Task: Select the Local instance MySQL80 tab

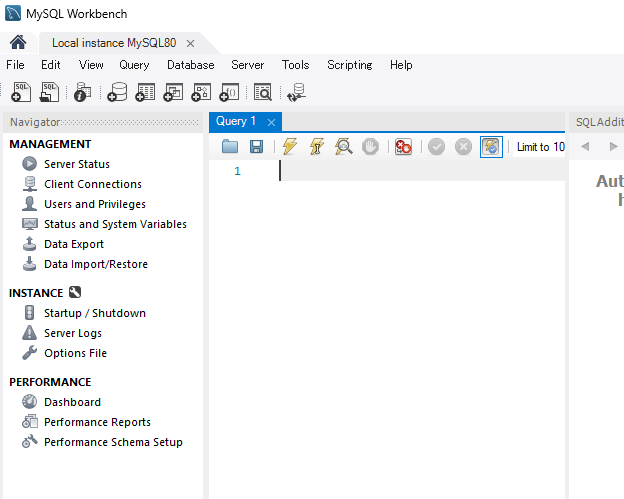Action: pyautogui.click(x=114, y=43)
